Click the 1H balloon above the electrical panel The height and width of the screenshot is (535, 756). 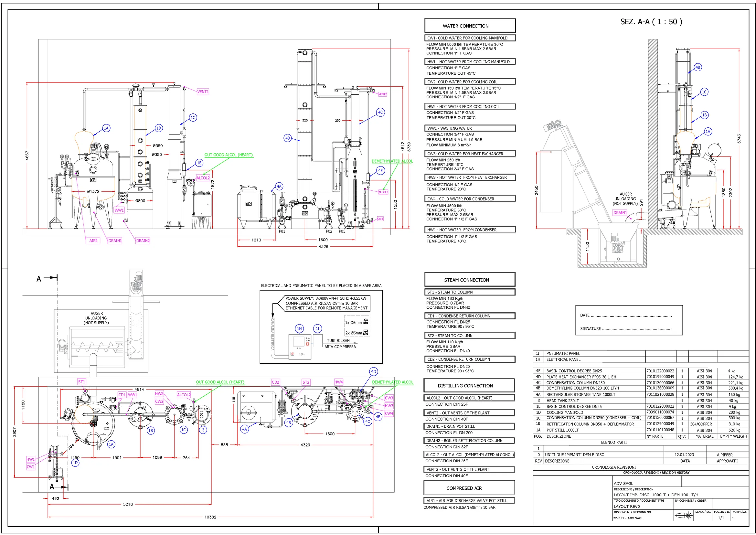pyautogui.click(x=299, y=328)
